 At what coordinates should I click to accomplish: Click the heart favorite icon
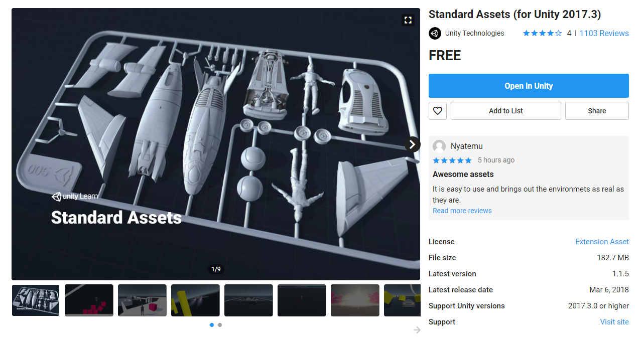[x=438, y=111]
